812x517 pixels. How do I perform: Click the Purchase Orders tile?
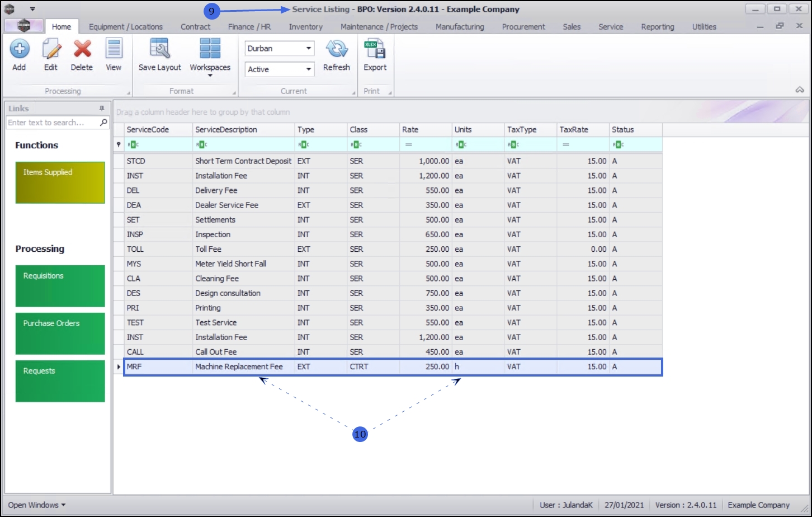60,333
